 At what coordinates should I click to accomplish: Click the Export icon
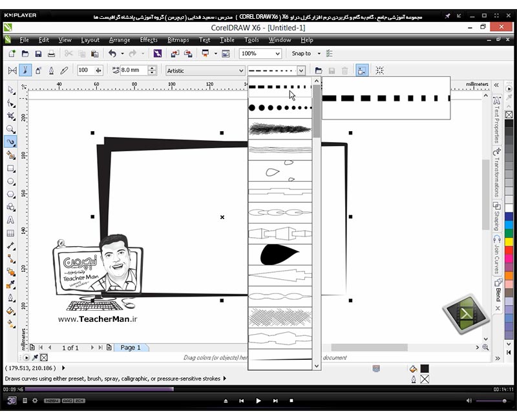[x=188, y=54]
